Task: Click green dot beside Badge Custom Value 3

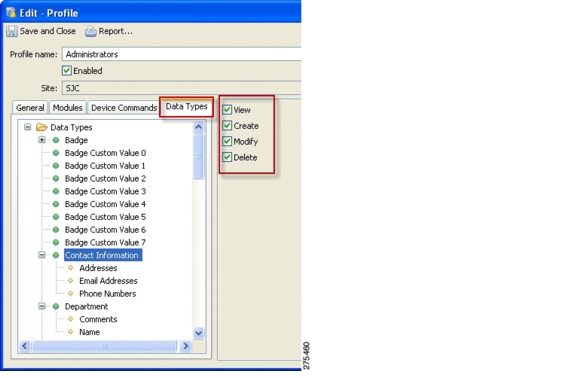Action: pyautogui.click(x=56, y=191)
